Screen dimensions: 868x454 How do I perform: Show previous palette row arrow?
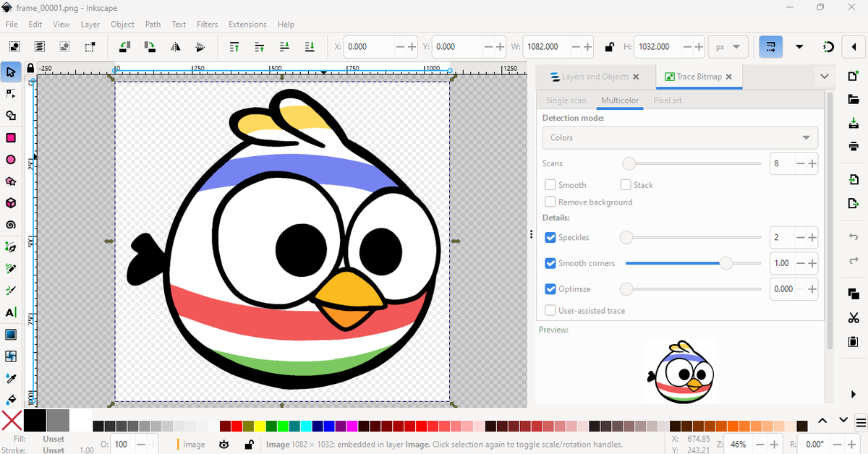tap(823, 421)
